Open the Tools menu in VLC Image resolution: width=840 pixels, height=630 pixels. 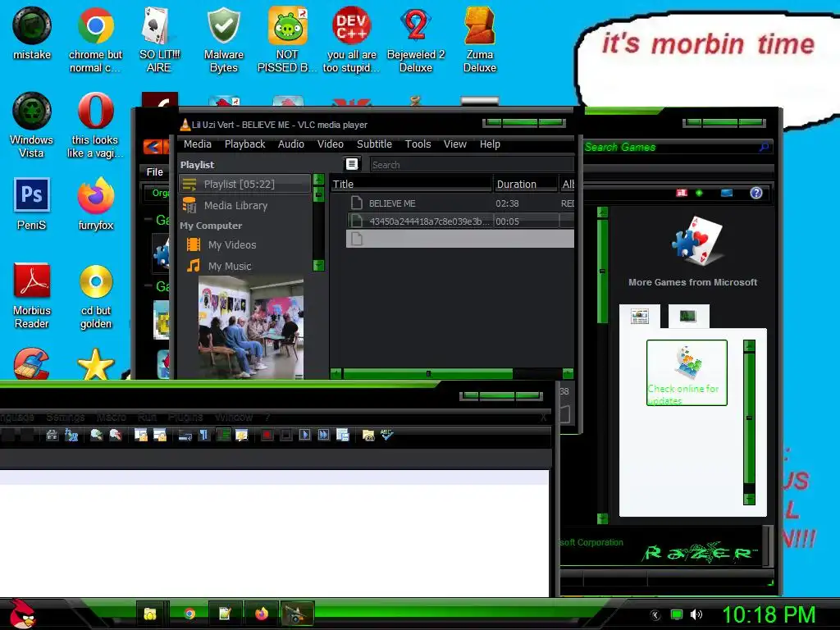(418, 144)
